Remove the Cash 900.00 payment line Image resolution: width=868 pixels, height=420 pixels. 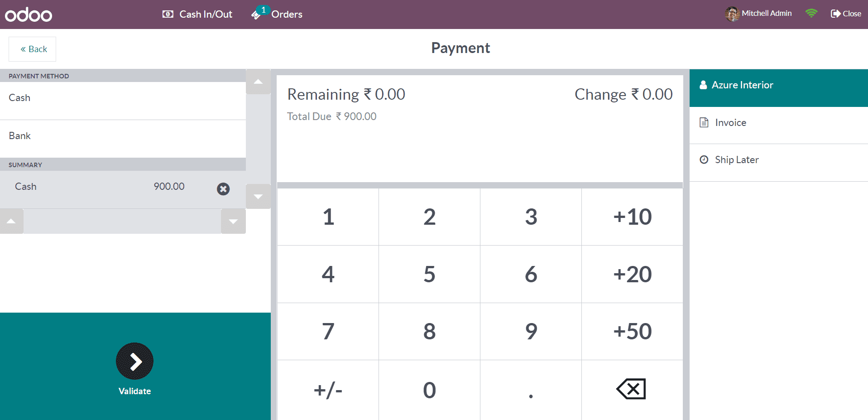point(223,189)
